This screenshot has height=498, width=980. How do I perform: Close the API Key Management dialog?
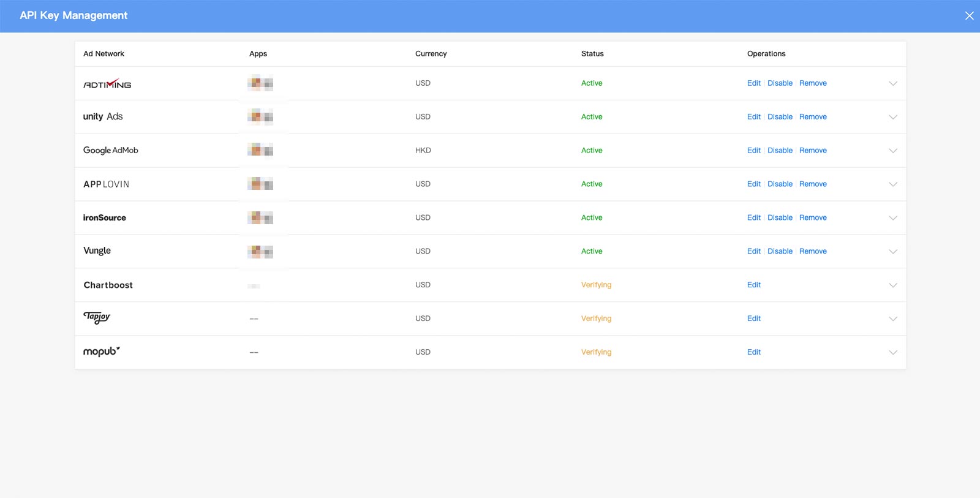pos(969,16)
